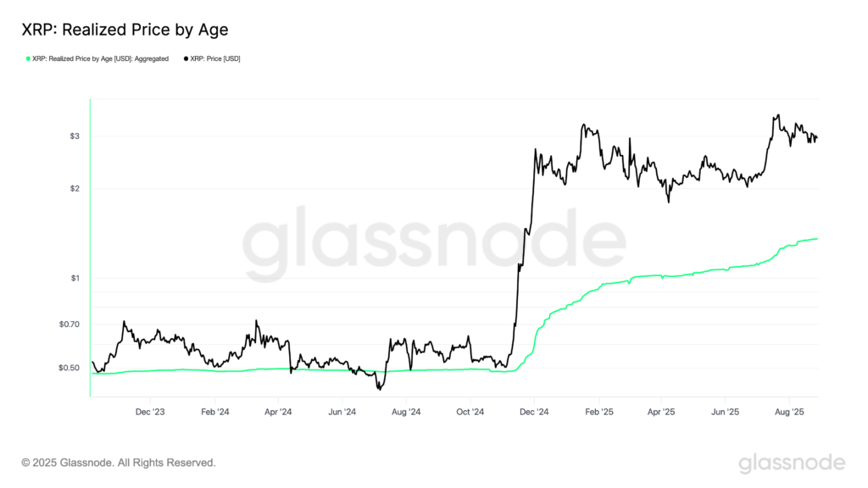Click the black XRP Price legend dot

tap(186, 58)
